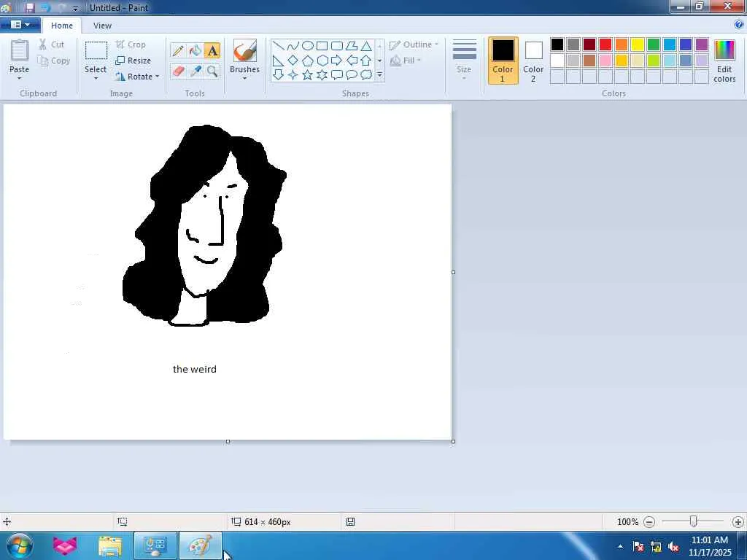Expand the Rotate dropdown menu
This screenshot has height=560, width=747.
[156, 77]
